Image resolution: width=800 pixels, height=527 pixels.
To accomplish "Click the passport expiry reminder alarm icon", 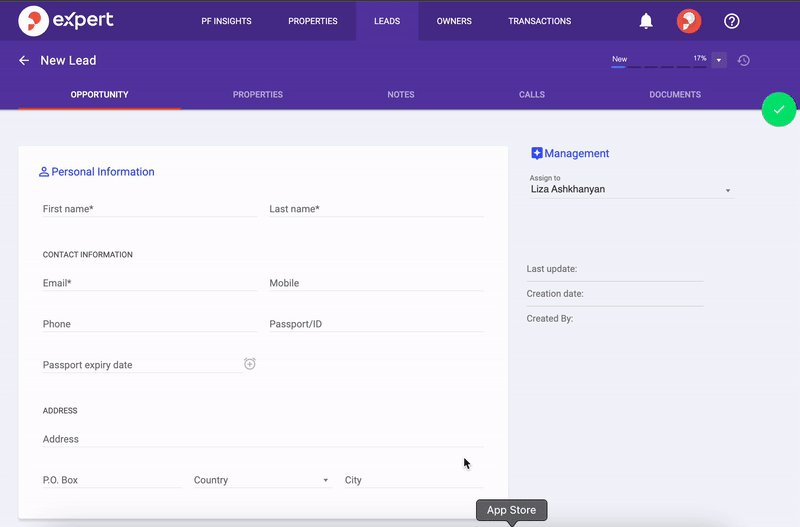I will 249,364.
